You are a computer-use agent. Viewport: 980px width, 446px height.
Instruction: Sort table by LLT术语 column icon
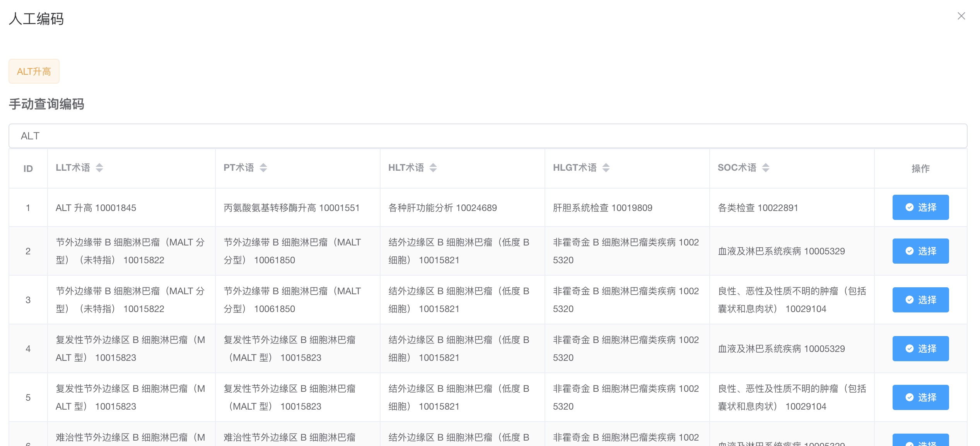click(99, 168)
